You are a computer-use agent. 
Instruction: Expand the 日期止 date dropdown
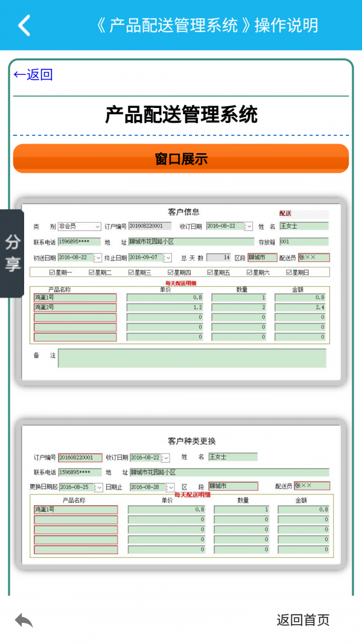[170, 487]
